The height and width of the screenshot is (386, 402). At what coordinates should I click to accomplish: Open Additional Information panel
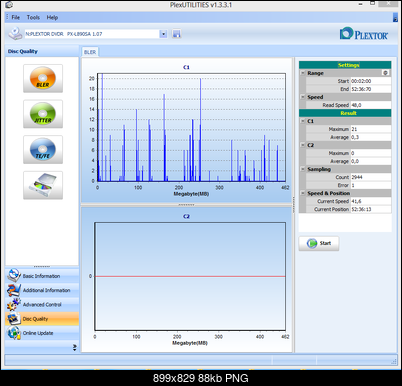click(42, 290)
